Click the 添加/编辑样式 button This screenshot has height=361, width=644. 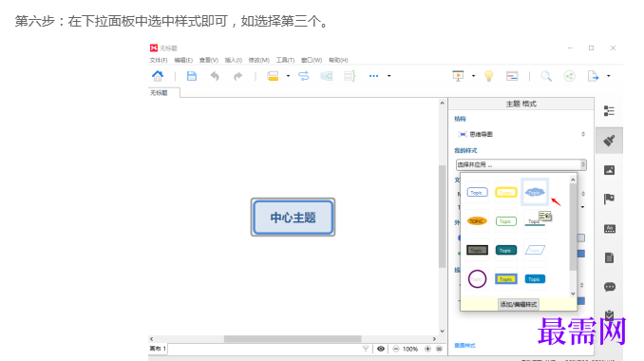click(x=519, y=304)
